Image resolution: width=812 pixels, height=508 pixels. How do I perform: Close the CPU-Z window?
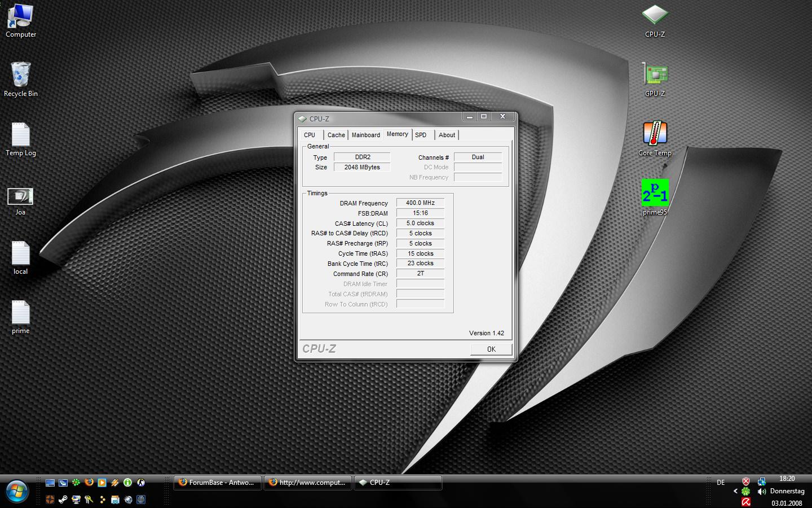(x=502, y=116)
